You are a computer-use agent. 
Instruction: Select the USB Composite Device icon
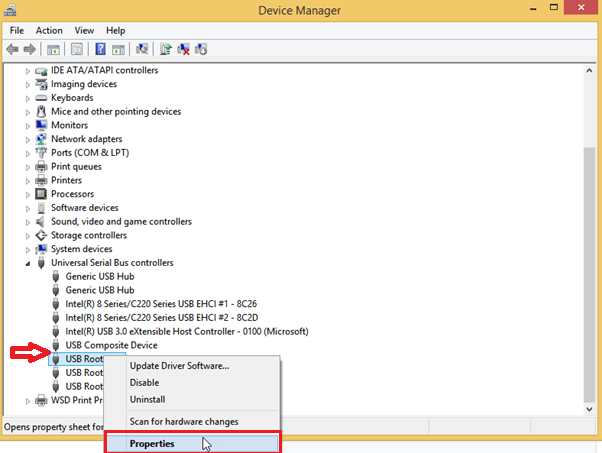57,345
